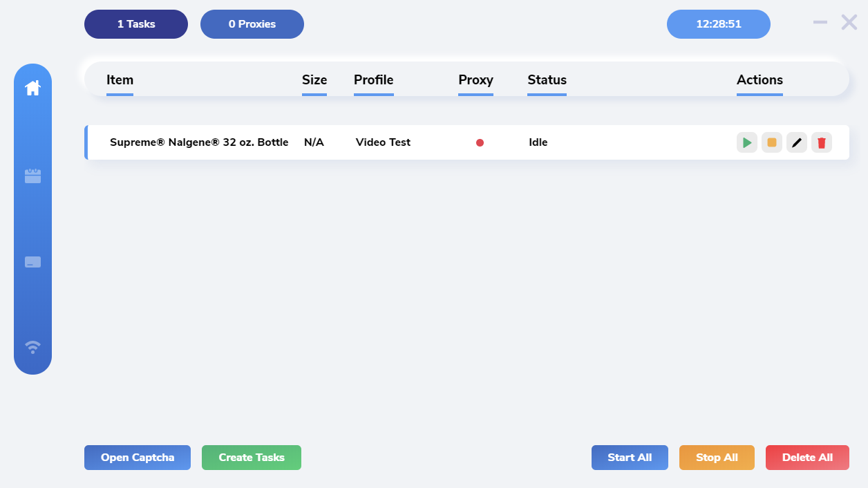Screen dimensions: 868x488
Task: Open the wifi proxies icon in sidebar
Action: pyautogui.click(x=32, y=346)
